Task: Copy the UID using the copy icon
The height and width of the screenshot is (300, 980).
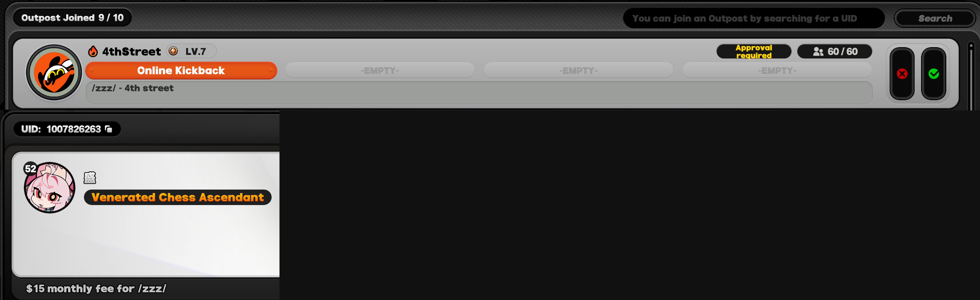Action: tap(109, 129)
